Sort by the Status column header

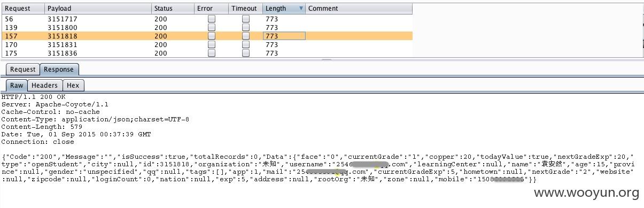pyautogui.click(x=173, y=9)
